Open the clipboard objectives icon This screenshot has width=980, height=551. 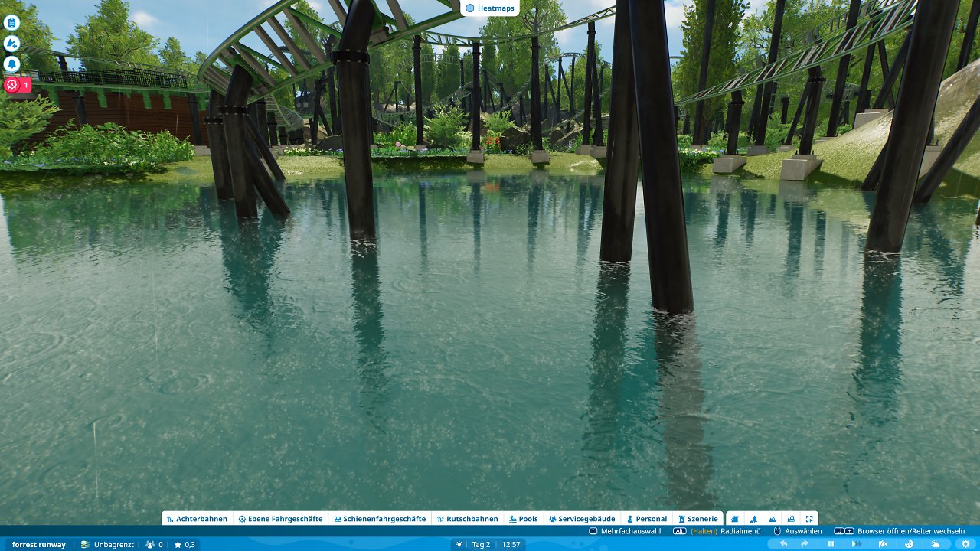click(11, 23)
